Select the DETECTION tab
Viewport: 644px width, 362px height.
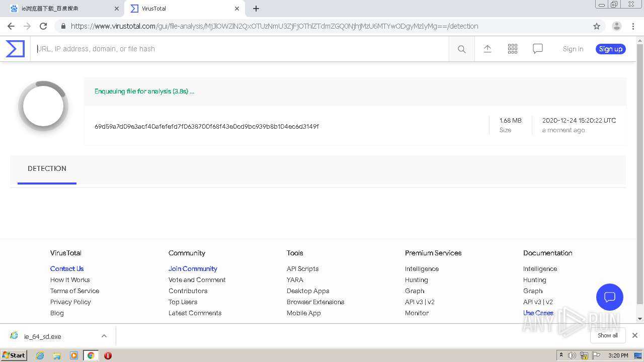tap(47, 169)
